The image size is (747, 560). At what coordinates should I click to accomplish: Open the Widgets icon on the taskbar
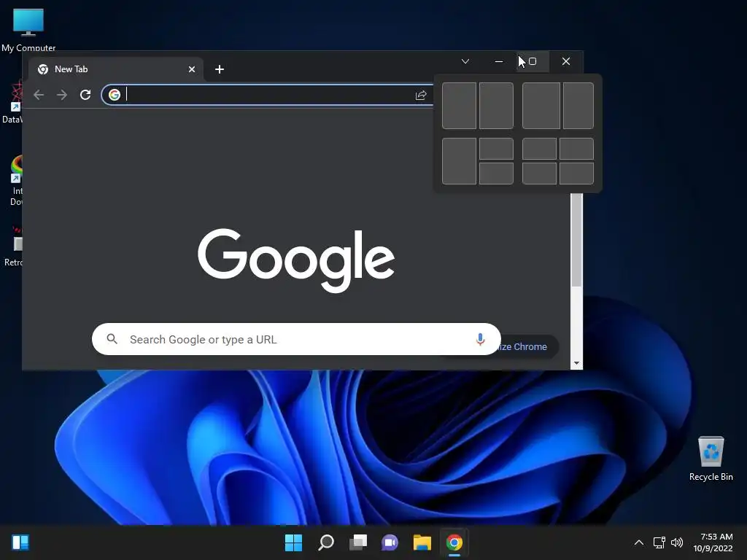click(20, 542)
